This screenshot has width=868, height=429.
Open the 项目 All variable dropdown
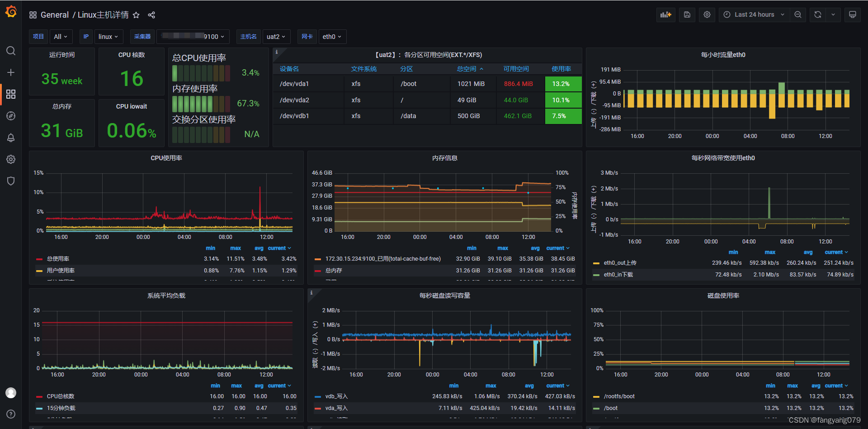[x=61, y=37]
